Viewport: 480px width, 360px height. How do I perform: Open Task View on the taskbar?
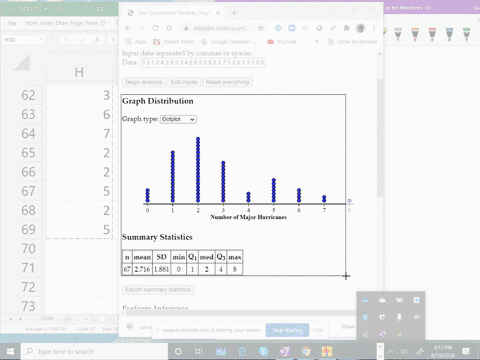coord(199,351)
